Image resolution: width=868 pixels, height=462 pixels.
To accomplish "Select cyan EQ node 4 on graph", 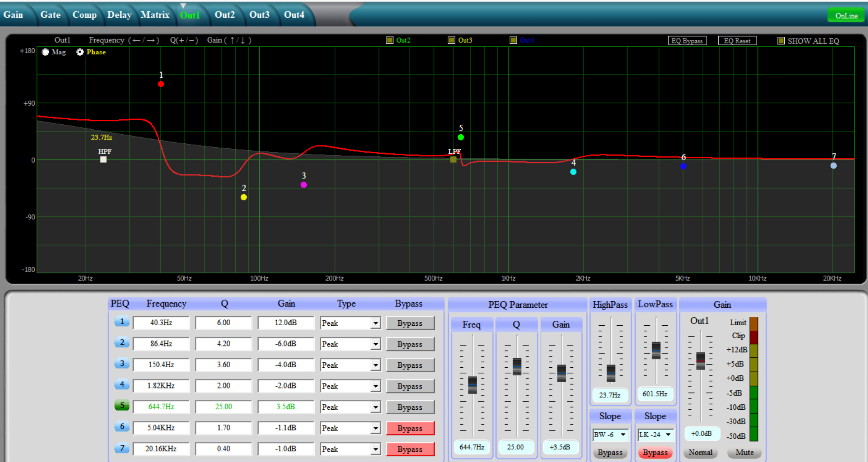I will click(x=573, y=172).
